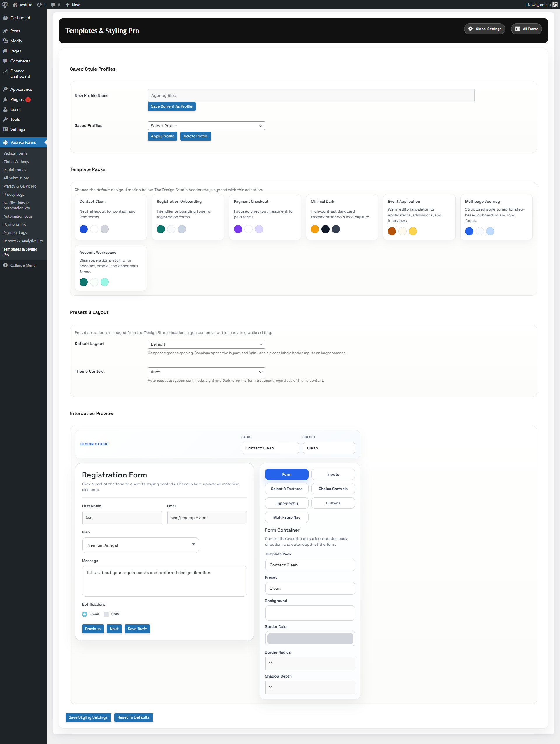The width and height of the screenshot is (560, 744).
Task: Click the Delete Profile button
Action: pyautogui.click(x=195, y=136)
